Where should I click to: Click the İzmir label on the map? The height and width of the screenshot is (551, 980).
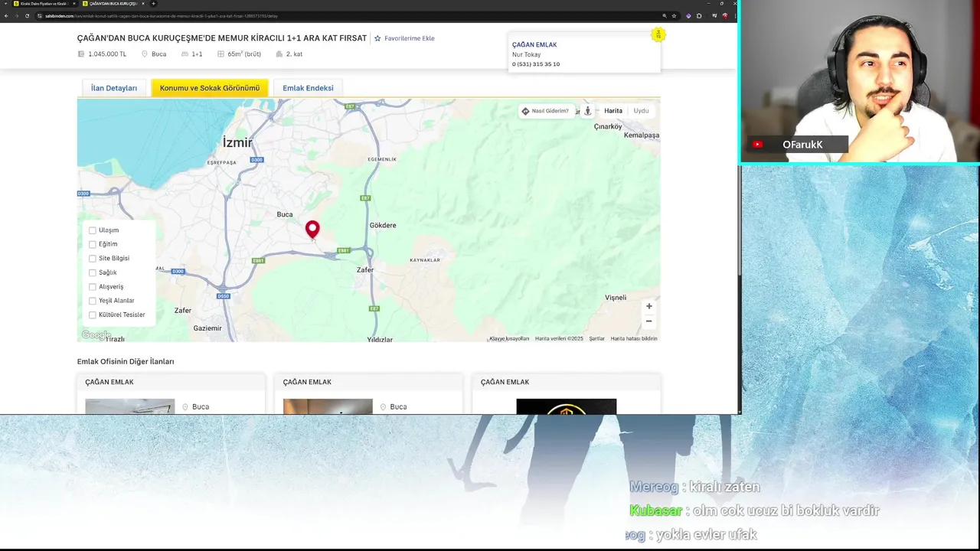(x=237, y=142)
